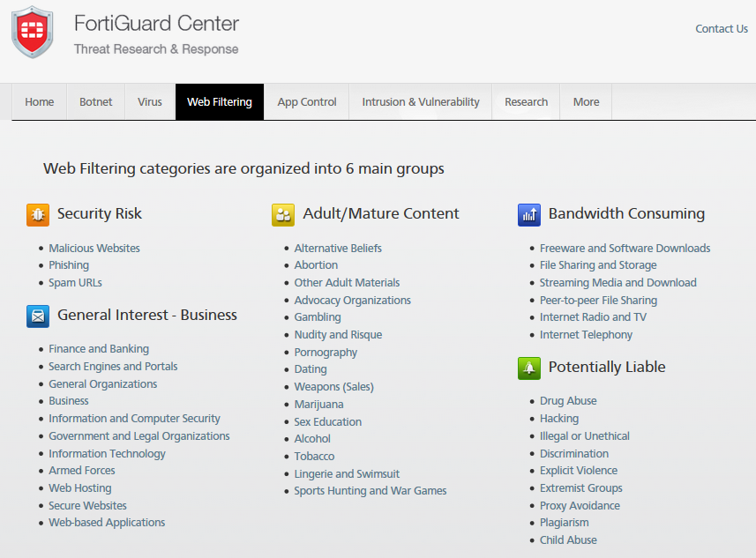The width and height of the screenshot is (756, 558).
Task: Open Information and Computer Security link
Action: click(x=134, y=419)
